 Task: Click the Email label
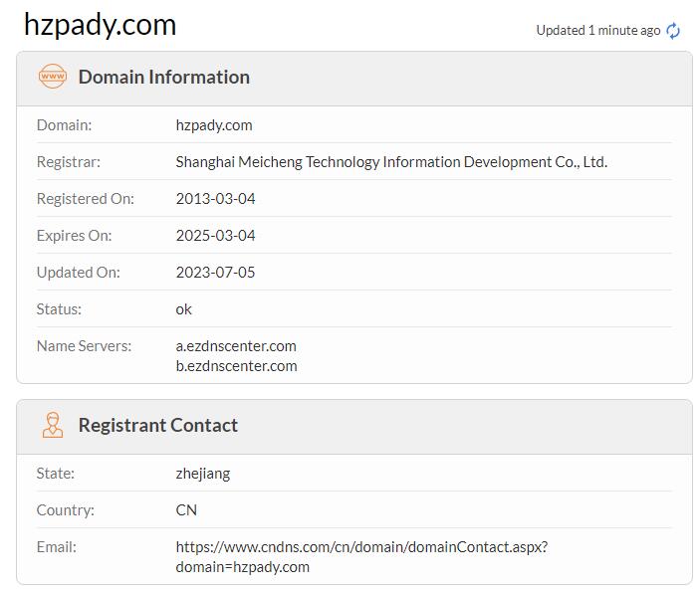(x=56, y=547)
